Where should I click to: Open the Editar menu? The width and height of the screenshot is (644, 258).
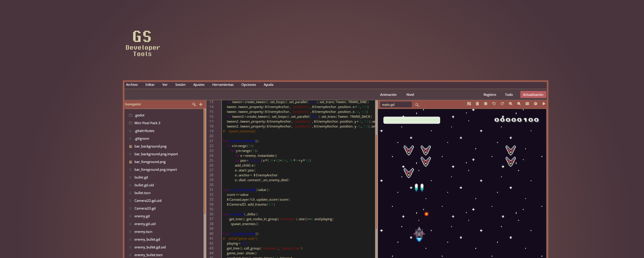click(150, 85)
